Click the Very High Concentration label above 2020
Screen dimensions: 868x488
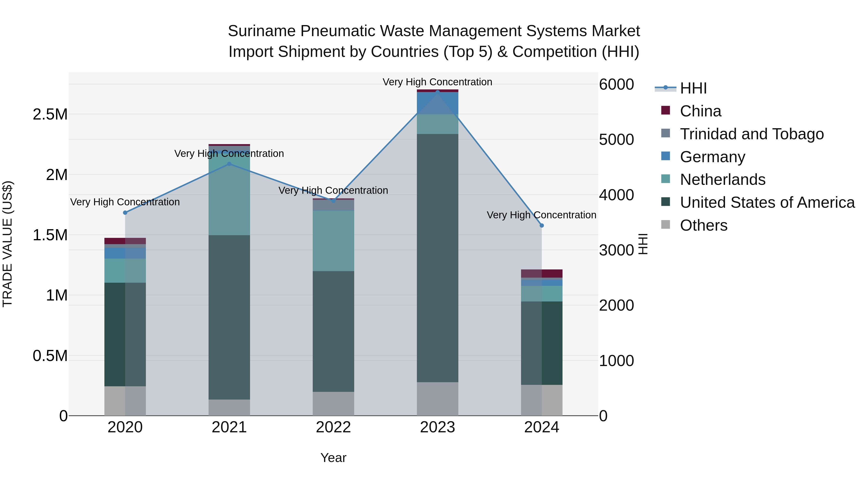click(x=125, y=202)
